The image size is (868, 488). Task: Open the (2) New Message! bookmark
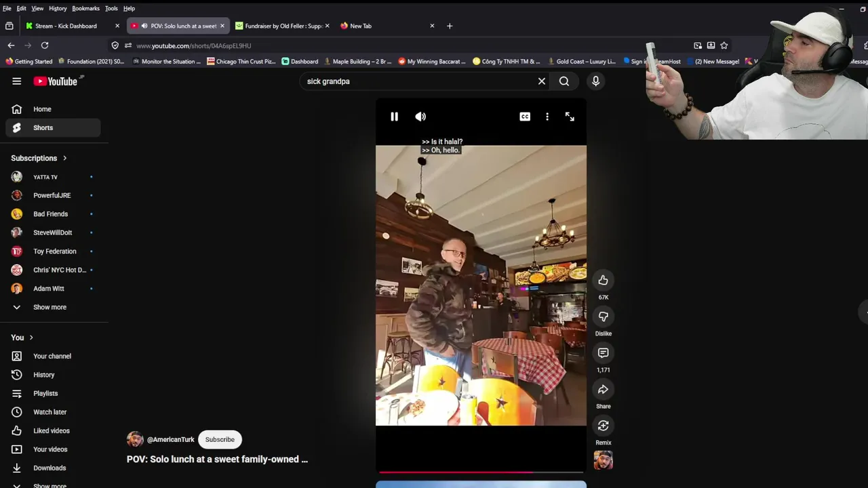(x=713, y=61)
